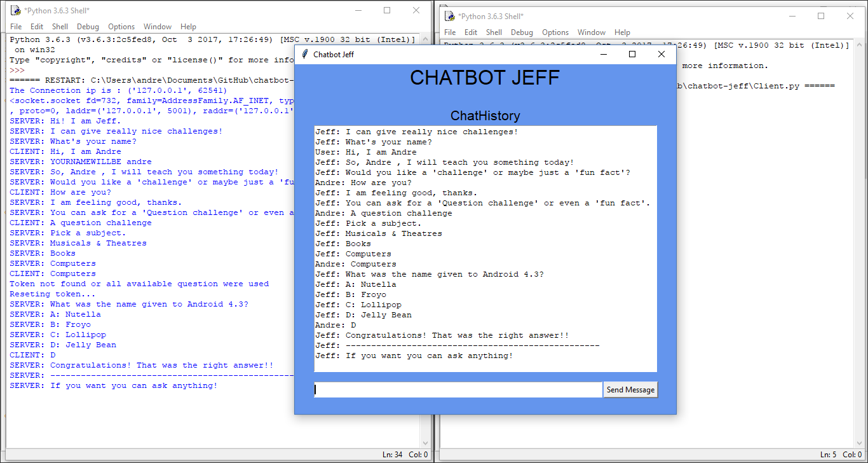This screenshot has height=463, width=868.
Task: Click chat line 'Jeff: D: Jelly Bean'
Action: [363, 315]
